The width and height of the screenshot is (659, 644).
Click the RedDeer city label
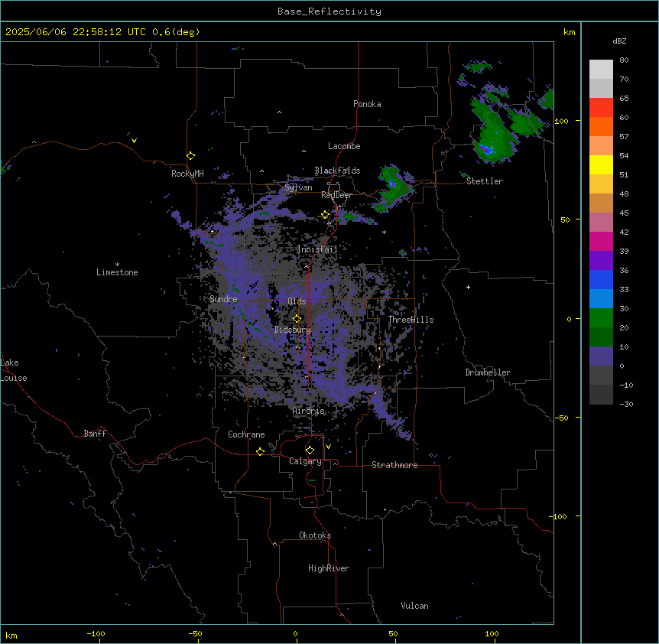point(336,195)
